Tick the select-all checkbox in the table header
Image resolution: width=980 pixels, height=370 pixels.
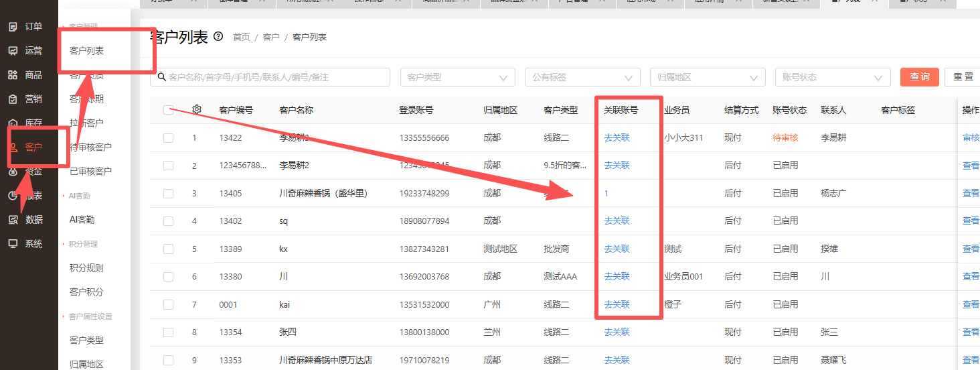pyautogui.click(x=168, y=110)
